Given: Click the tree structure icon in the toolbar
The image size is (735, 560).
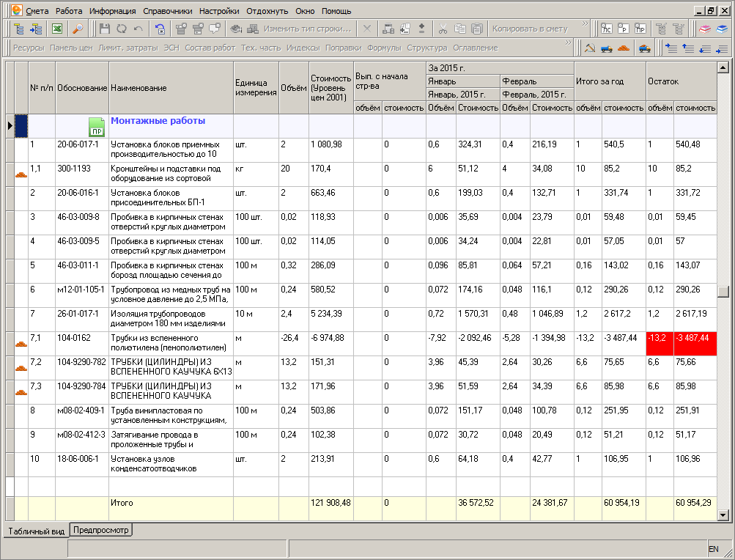Looking at the screenshot, I should (x=19, y=29).
